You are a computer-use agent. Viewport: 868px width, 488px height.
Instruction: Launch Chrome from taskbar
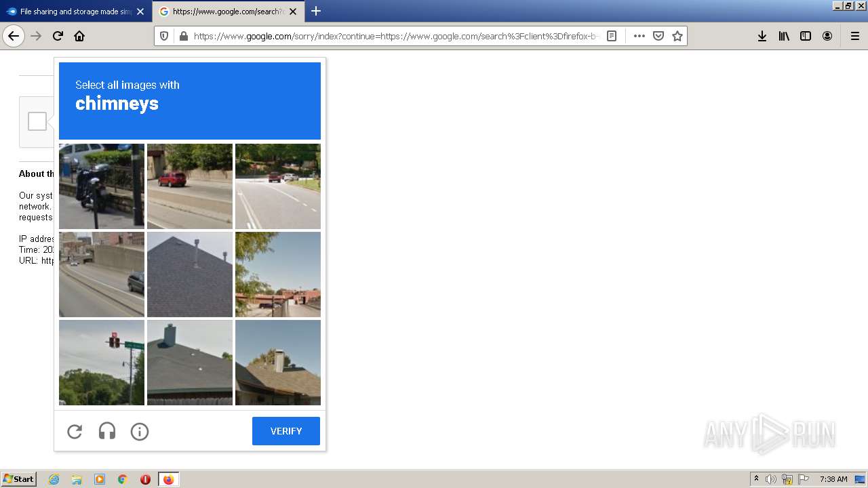(x=123, y=479)
